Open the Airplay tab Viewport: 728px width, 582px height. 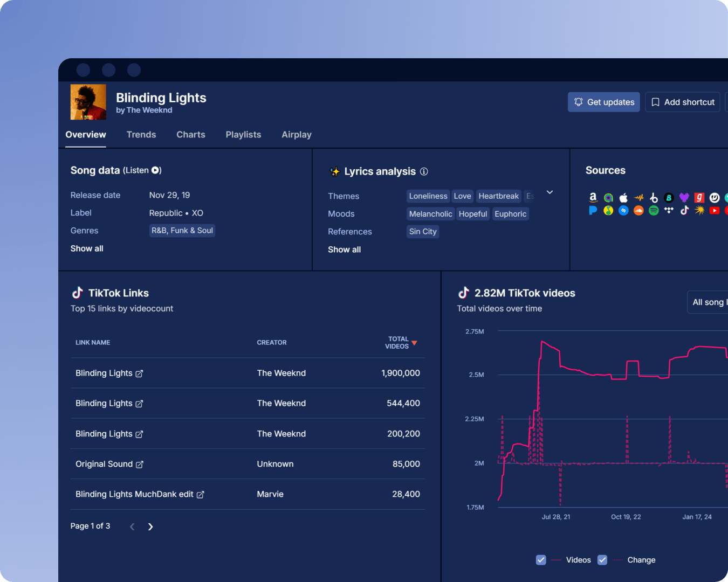point(297,135)
